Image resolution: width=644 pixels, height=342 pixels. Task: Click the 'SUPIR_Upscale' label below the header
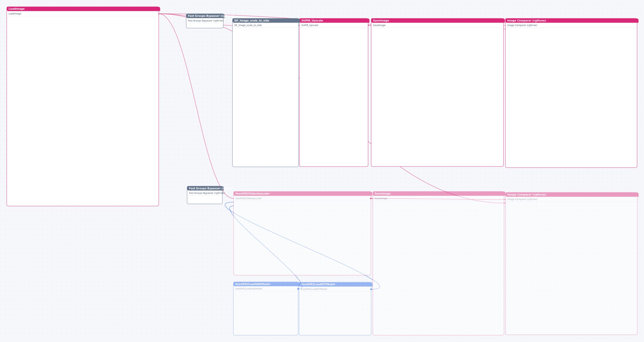coord(310,25)
